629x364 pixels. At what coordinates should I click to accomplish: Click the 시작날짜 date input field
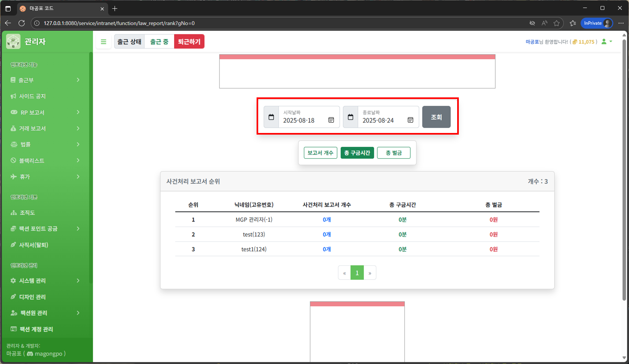309,117
